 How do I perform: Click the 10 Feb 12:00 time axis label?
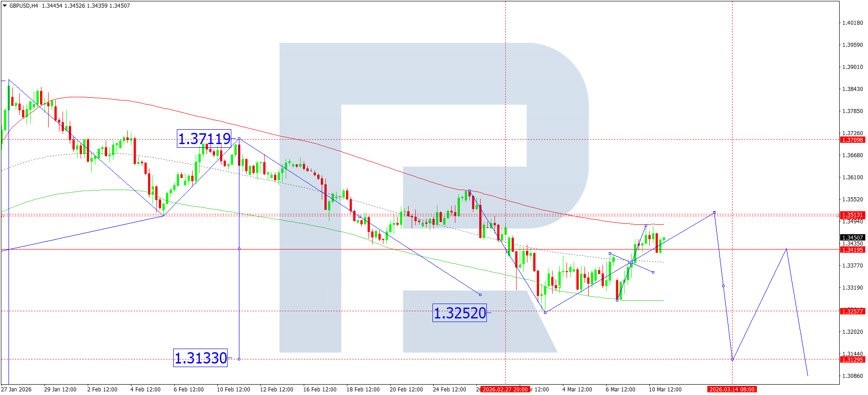tap(233, 390)
